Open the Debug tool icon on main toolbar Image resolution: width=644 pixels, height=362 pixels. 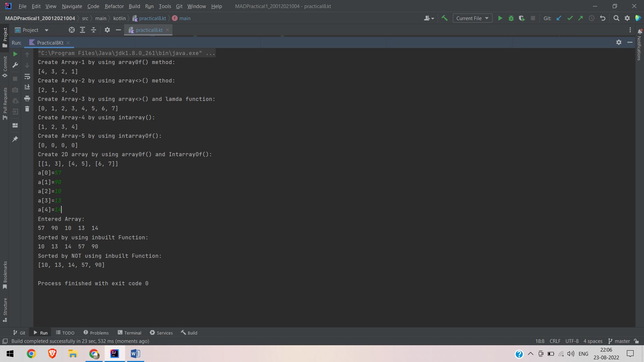pyautogui.click(x=511, y=18)
